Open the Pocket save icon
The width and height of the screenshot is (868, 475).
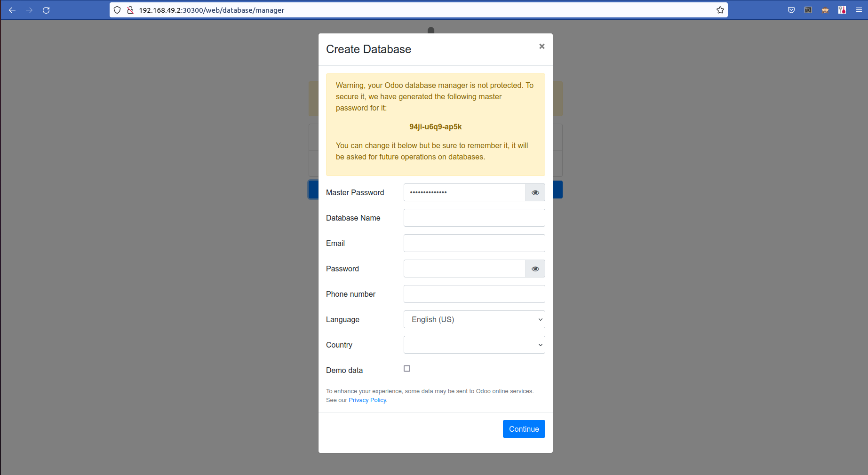pyautogui.click(x=791, y=10)
